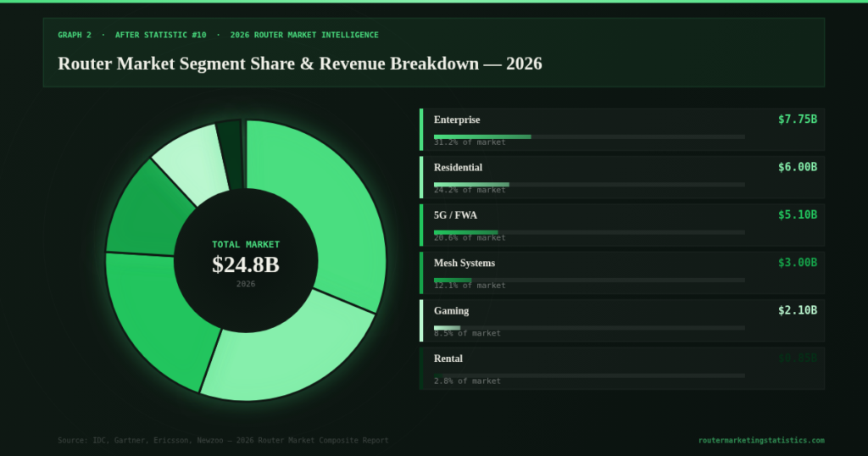
Task: Open the routermarketingstatistics.com link
Action: [761, 441]
